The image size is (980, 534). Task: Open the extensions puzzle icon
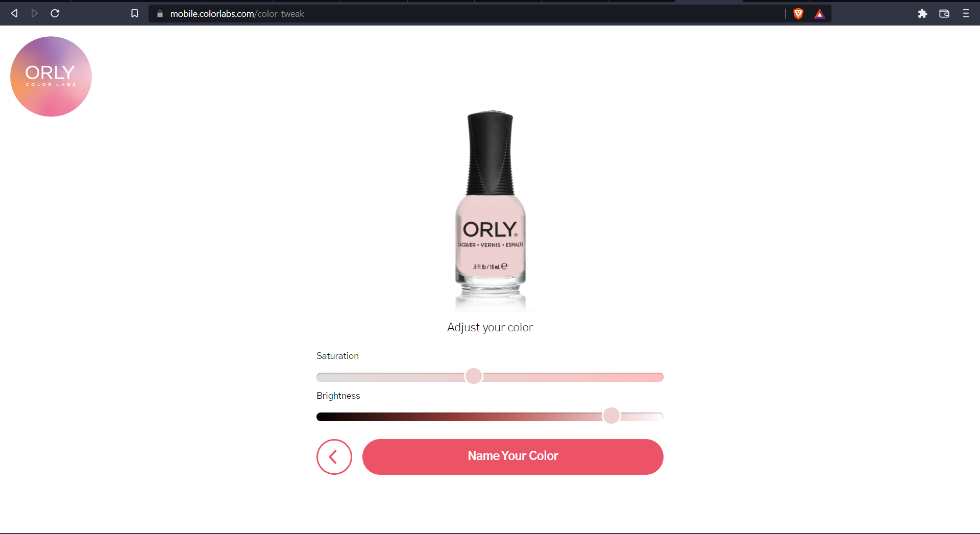[922, 14]
